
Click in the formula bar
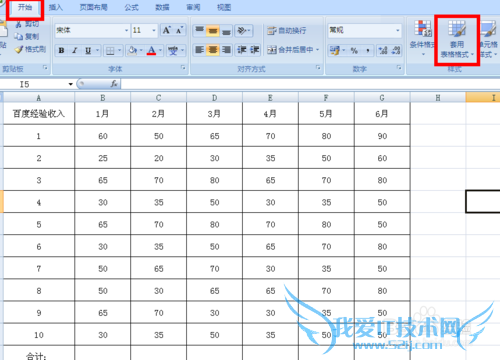310,84
